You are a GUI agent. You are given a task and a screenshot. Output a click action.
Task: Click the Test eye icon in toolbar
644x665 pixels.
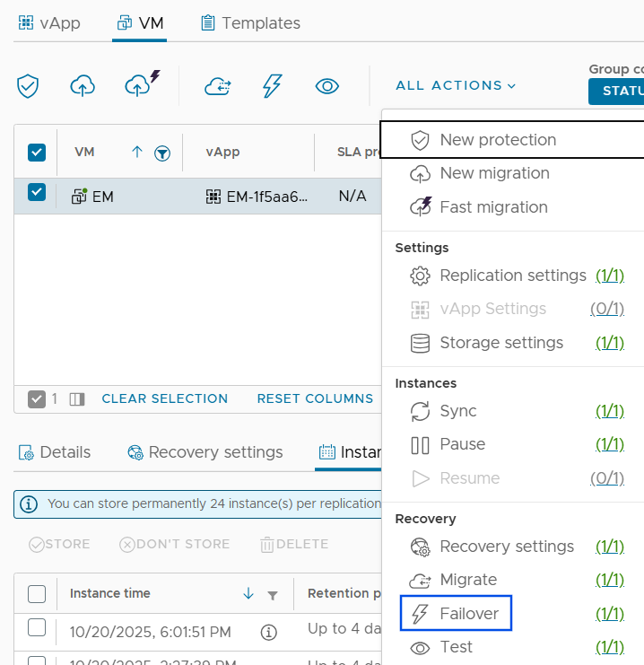(327, 86)
